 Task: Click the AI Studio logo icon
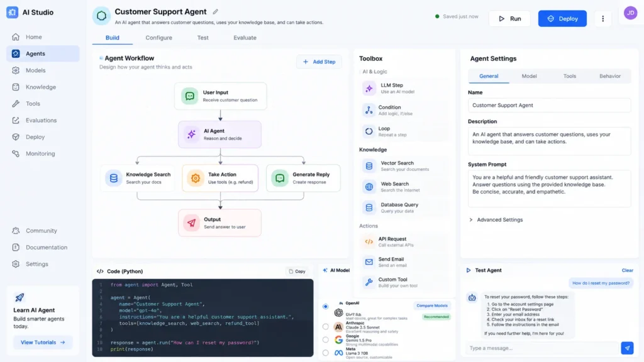click(13, 13)
